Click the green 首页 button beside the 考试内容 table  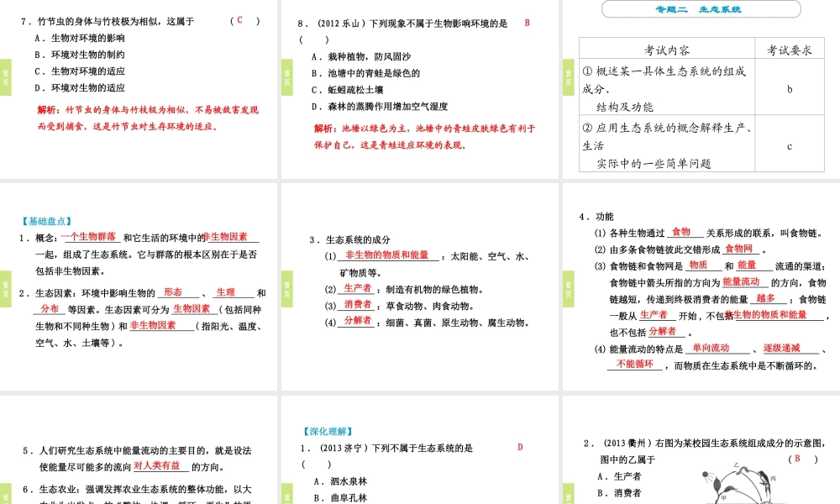point(569,77)
